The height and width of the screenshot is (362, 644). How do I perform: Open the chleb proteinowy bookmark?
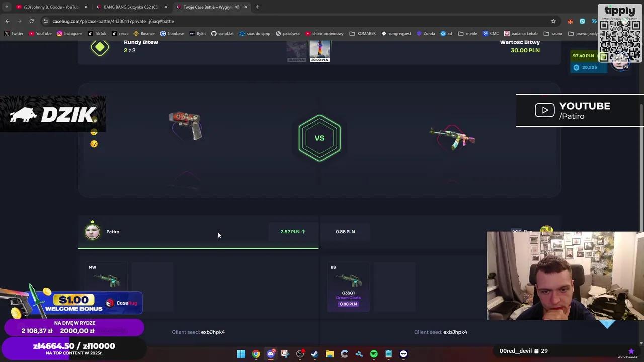[324, 34]
